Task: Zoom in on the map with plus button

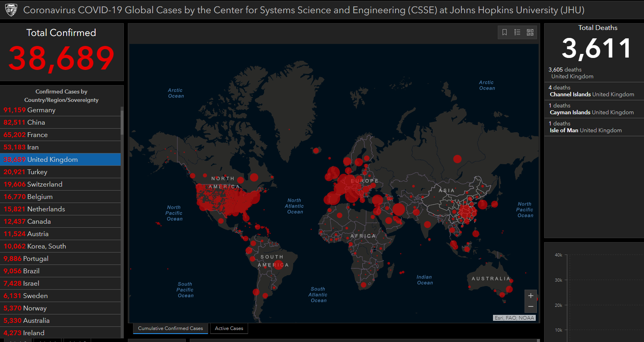Action: pyautogui.click(x=531, y=296)
